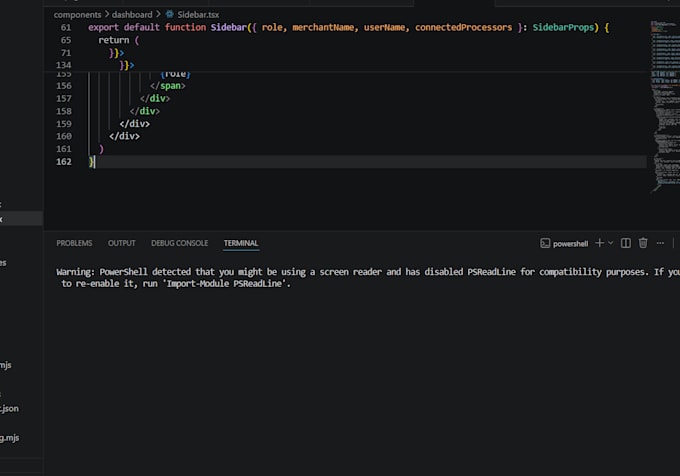Click closing div tag on line 160

(124, 136)
